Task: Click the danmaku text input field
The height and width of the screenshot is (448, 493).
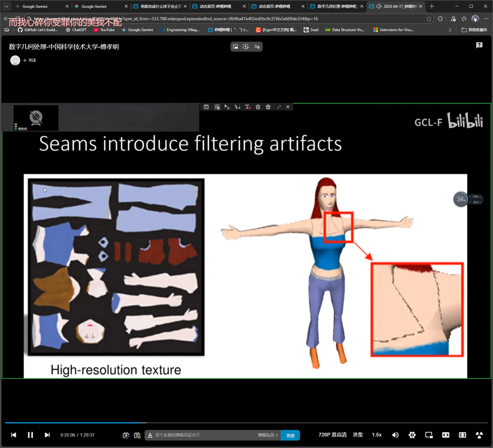Action: 205,435
